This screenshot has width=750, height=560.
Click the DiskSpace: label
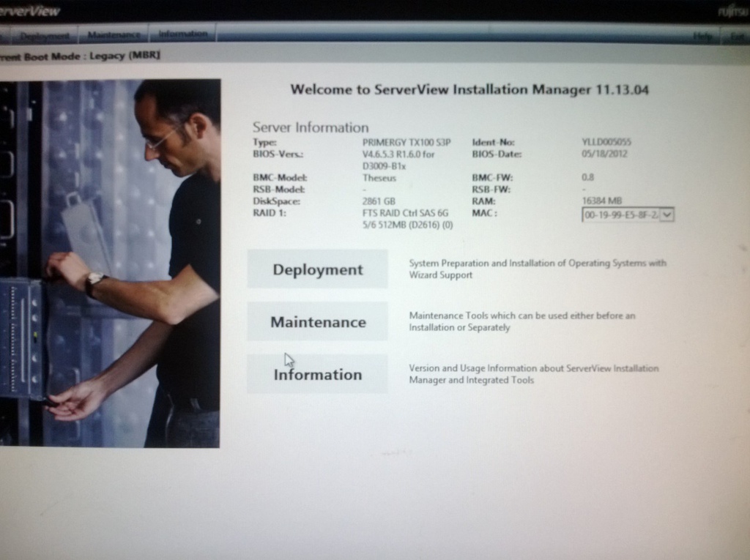click(x=276, y=201)
